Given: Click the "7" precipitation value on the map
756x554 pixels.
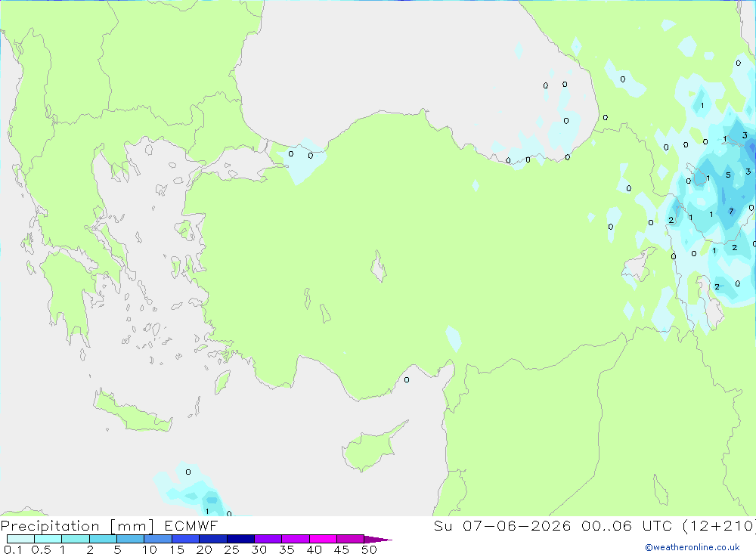Looking at the screenshot, I should (731, 211).
